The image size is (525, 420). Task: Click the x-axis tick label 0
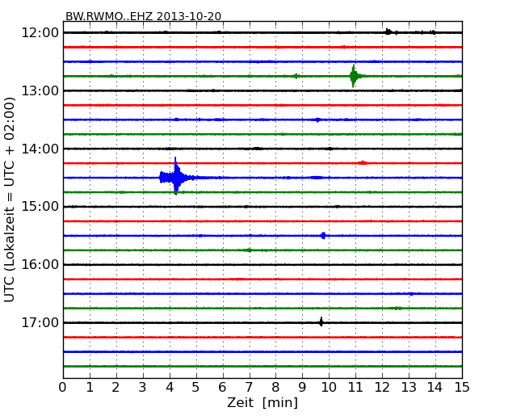click(63, 388)
